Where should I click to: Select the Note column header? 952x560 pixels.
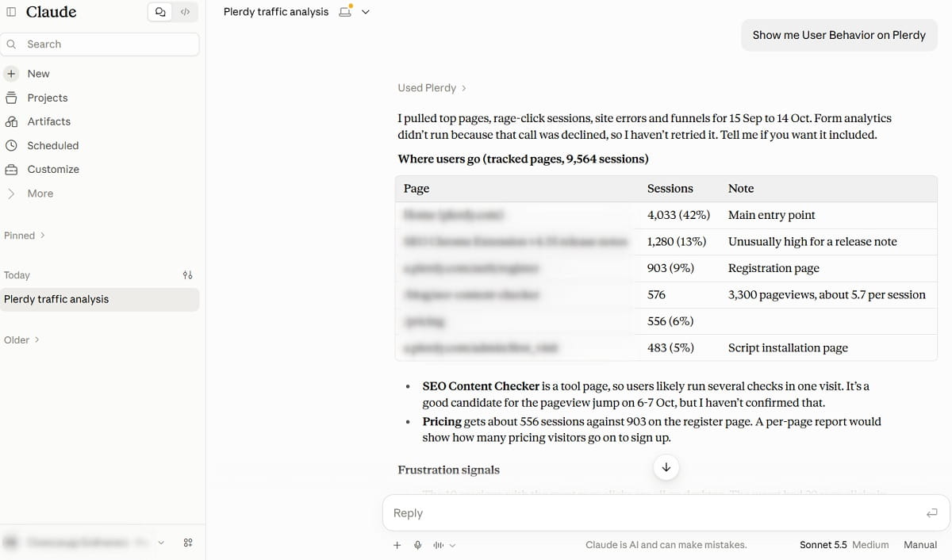(741, 188)
